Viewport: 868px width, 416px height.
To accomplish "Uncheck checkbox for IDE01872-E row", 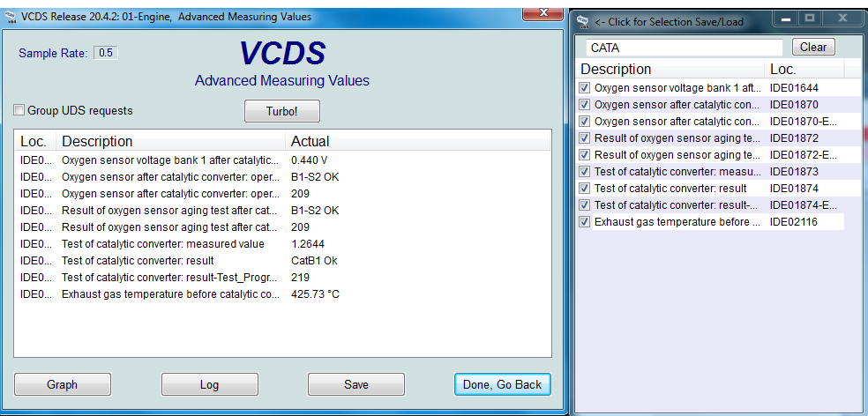I will pos(585,154).
